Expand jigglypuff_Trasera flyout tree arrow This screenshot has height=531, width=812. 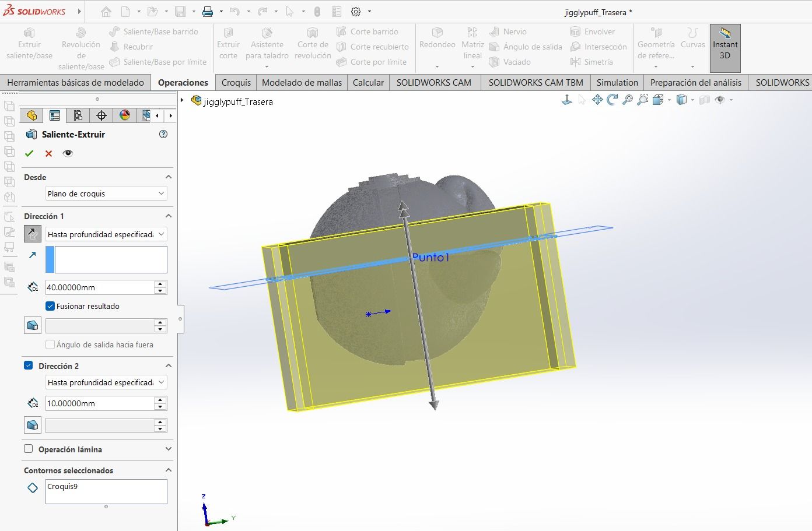[182, 101]
